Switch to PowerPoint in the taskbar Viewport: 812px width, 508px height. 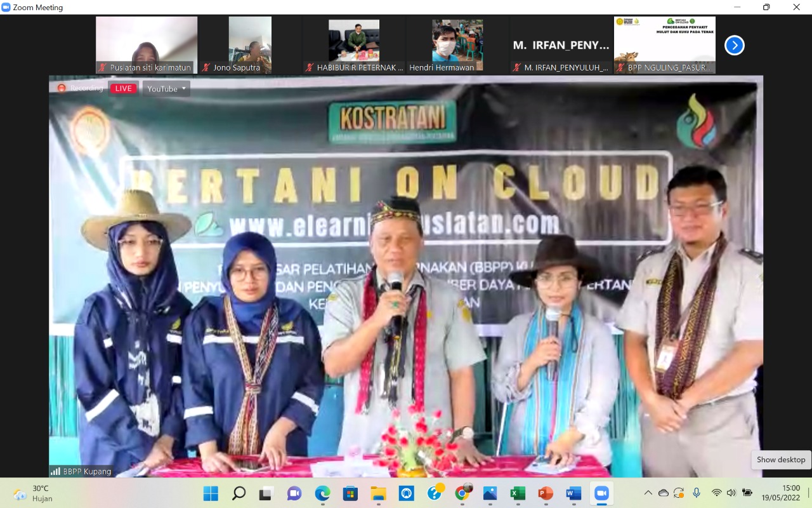point(546,493)
